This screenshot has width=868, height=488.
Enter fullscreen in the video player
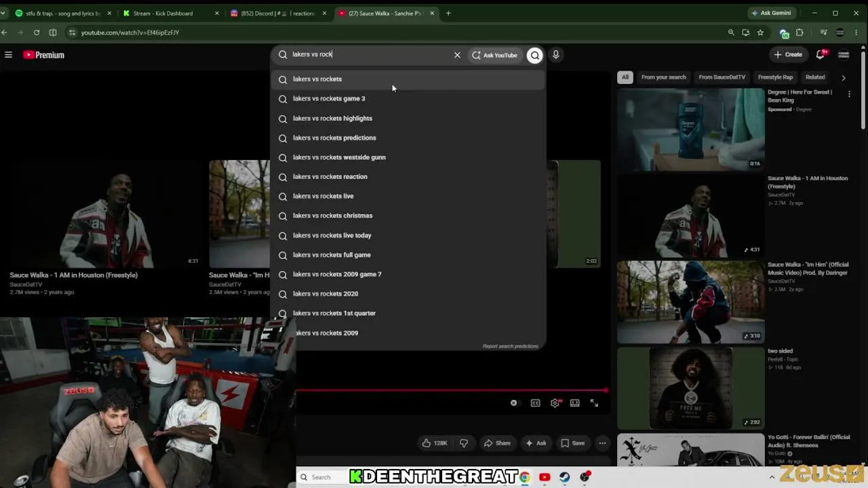(x=594, y=403)
